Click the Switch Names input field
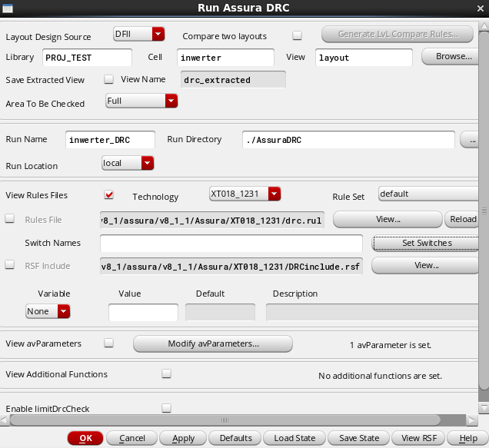This screenshot has width=489, height=448. point(231,243)
